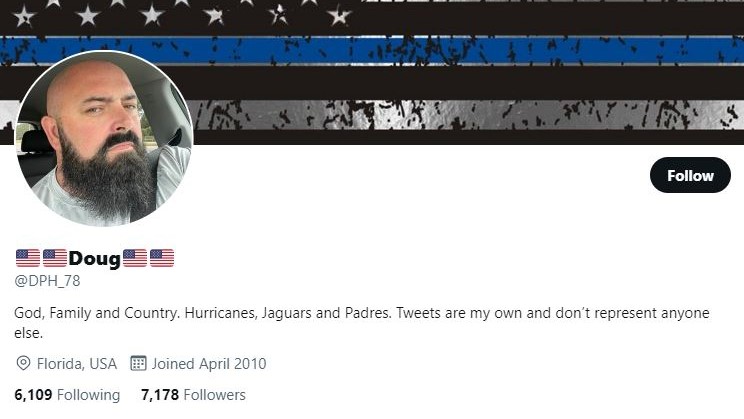Click the flag emoji immediately after Doug
Image resolution: width=744 pixels, height=419 pixels.
click(x=135, y=258)
